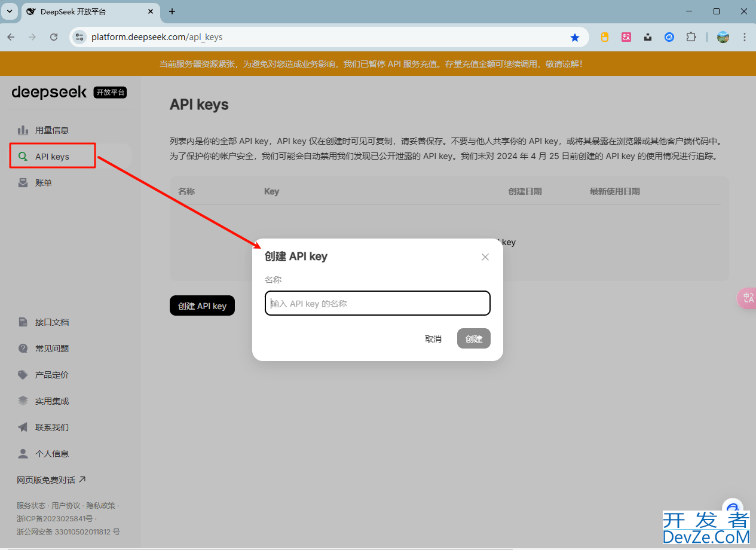Expand the tab search dropdown arrow

(x=10, y=11)
